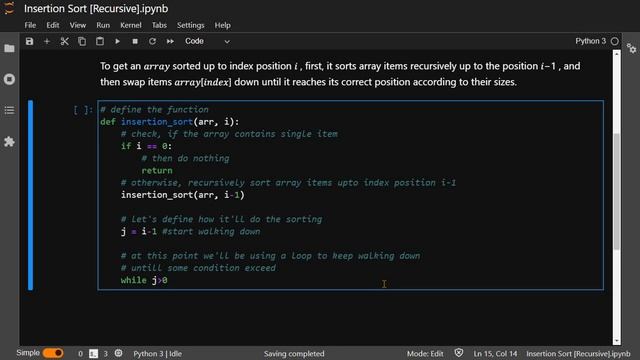Toggle the Simple interface mode switch
Image resolution: width=640 pixels, height=360 pixels.
[53, 353]
